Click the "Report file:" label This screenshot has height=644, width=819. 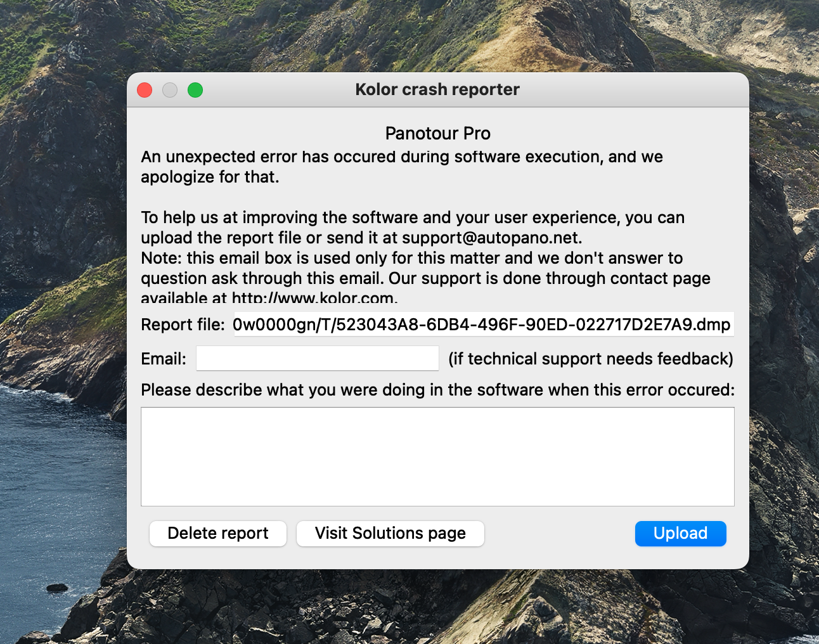point(183,325)
